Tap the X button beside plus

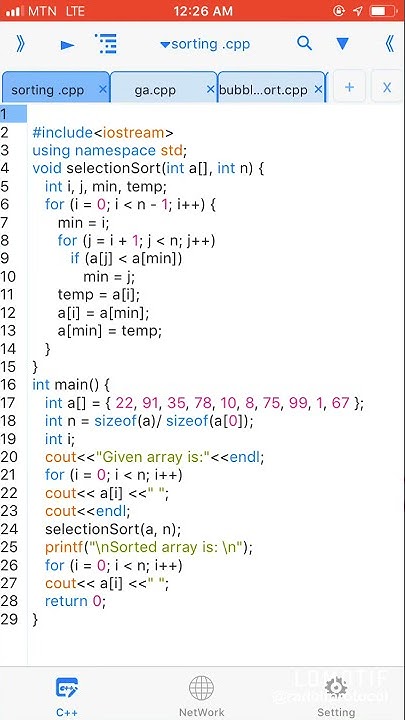(x=387, y=87)
